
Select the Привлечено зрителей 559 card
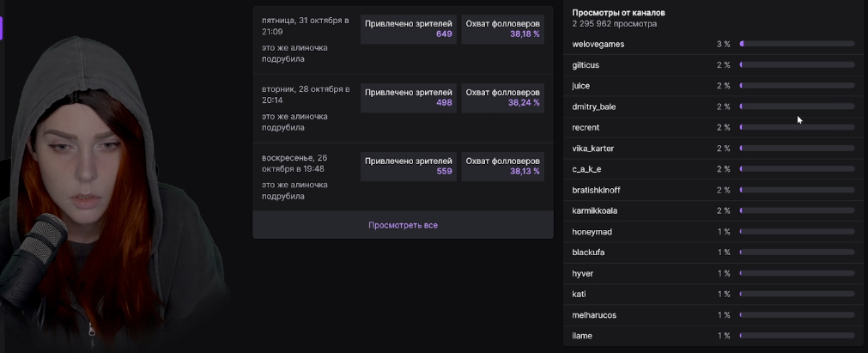[x=408, y=166]
